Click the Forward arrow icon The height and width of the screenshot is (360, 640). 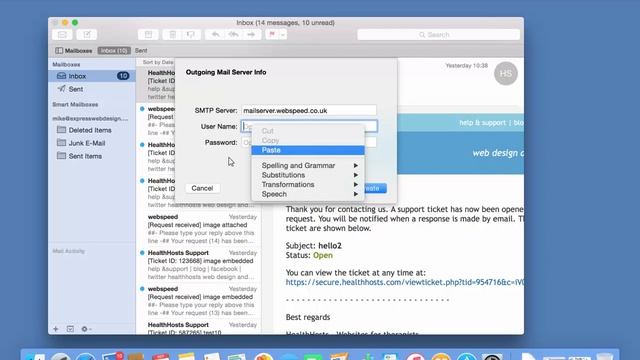251,35
